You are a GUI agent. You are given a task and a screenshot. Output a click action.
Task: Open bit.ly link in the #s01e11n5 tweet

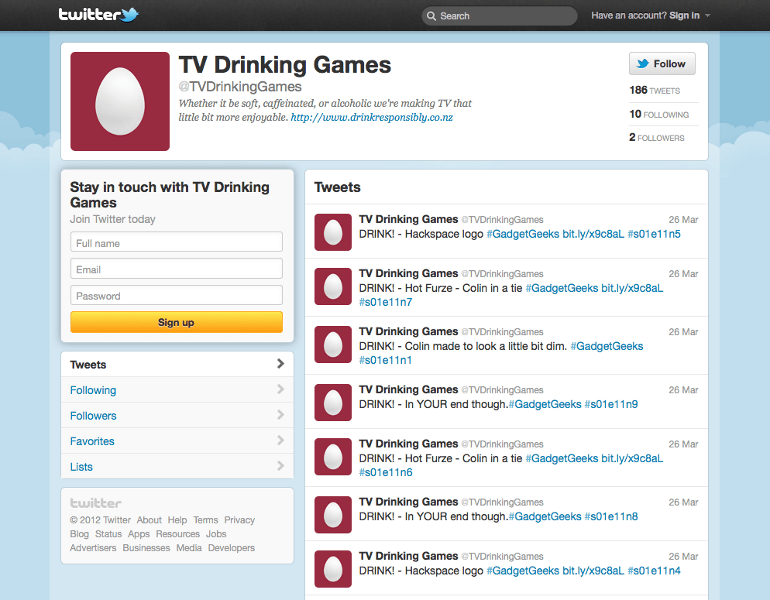(593, 234)
